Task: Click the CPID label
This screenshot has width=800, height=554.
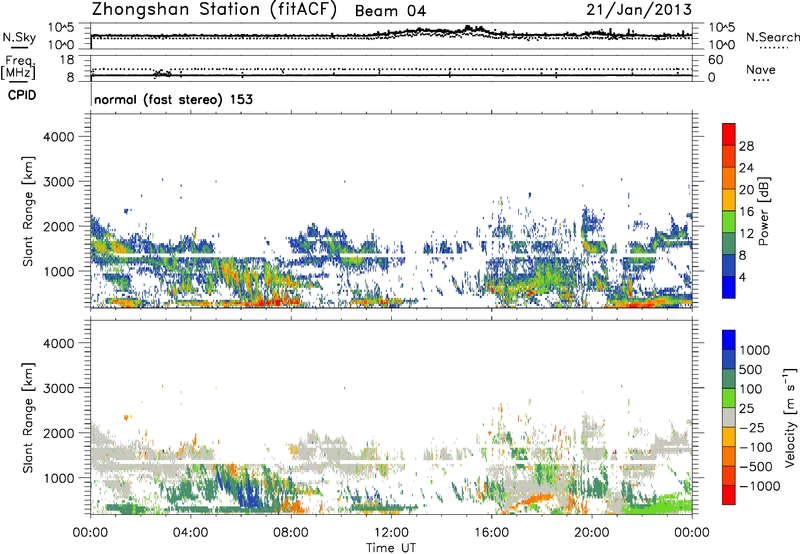Action: 22,95
